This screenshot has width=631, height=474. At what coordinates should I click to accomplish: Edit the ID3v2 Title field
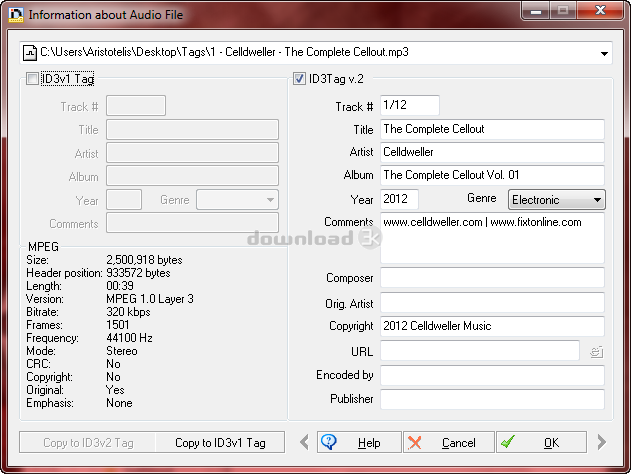tap(492, 129)
